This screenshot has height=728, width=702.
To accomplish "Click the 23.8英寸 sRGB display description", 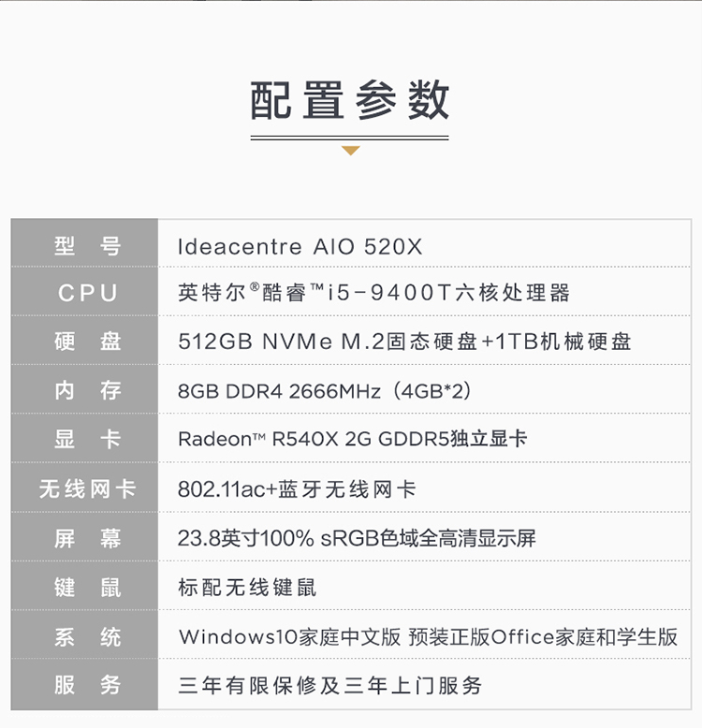I will click(x=357, y=539).
